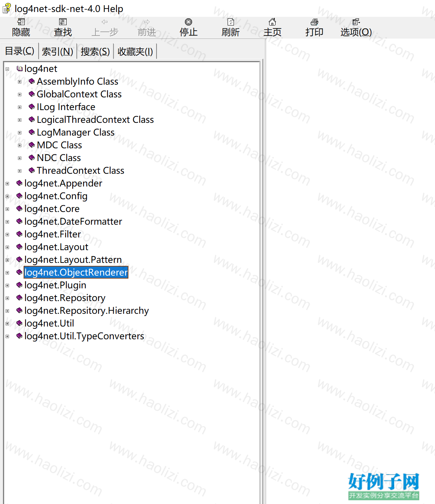
Task: Click the Hide (隐藏) toolbar icon
Action: [21, 22]
